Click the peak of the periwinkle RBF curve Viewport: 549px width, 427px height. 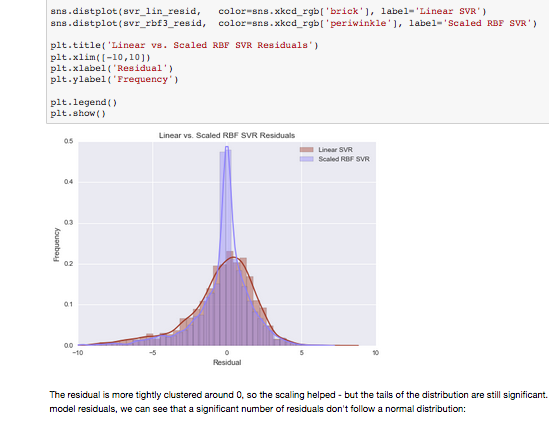click(x=227, y=147)
